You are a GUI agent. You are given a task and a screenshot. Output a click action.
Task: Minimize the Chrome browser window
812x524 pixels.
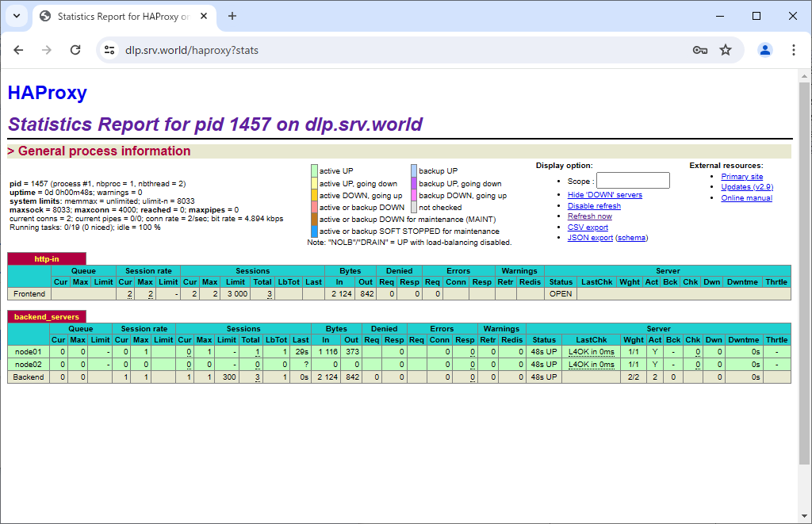tap(720, 16)
